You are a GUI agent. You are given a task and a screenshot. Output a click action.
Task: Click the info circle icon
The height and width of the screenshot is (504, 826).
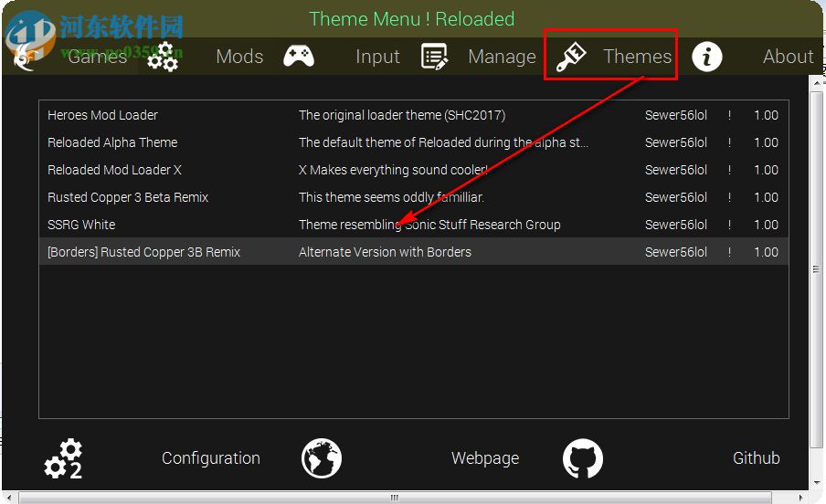(x=706, y=57)
